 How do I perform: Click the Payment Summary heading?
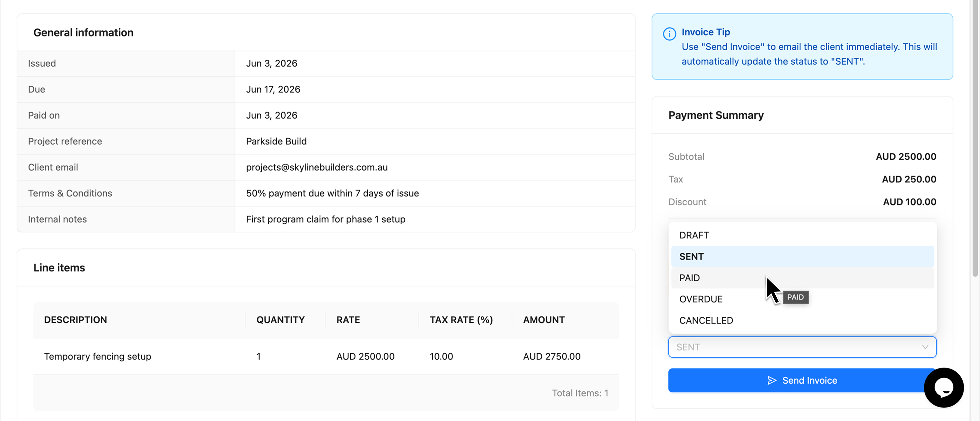pyautogui.click(x=716, y=115)
